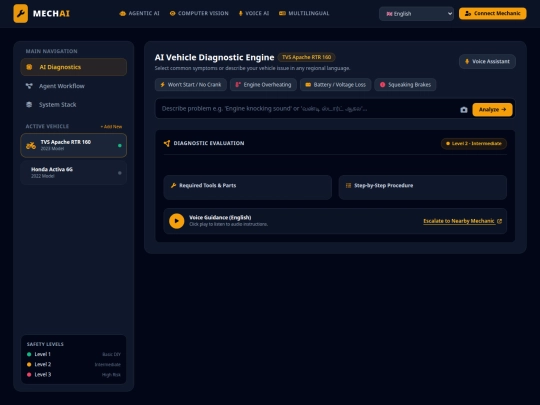Click the motorcycle icon for TVS Apache
Image resolution: width=540 pixels, height=405 pixels.
(x=31, y=145)
